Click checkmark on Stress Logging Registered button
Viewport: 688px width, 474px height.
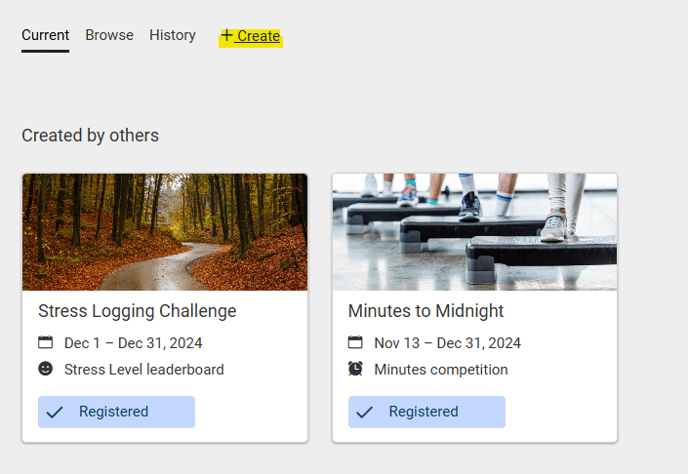point(55,412)
